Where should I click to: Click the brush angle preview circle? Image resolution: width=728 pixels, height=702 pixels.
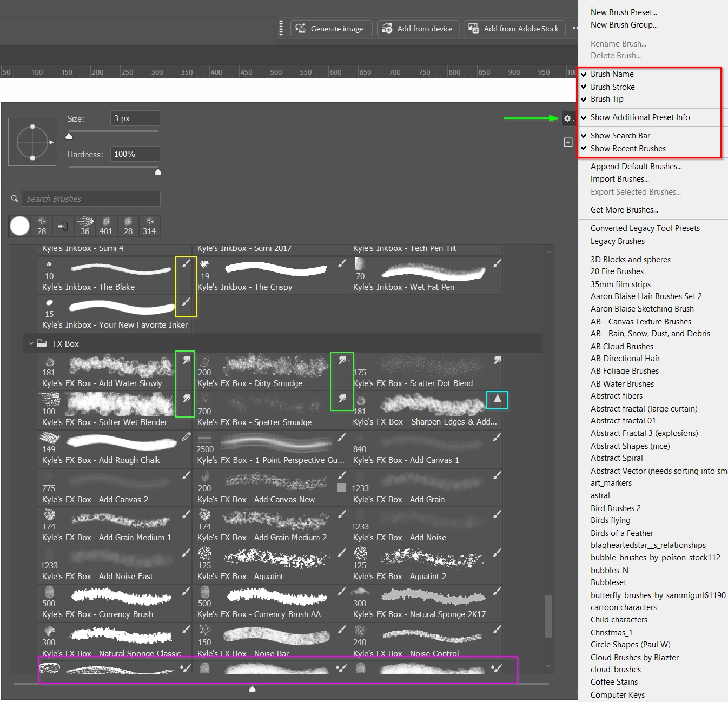32,142
